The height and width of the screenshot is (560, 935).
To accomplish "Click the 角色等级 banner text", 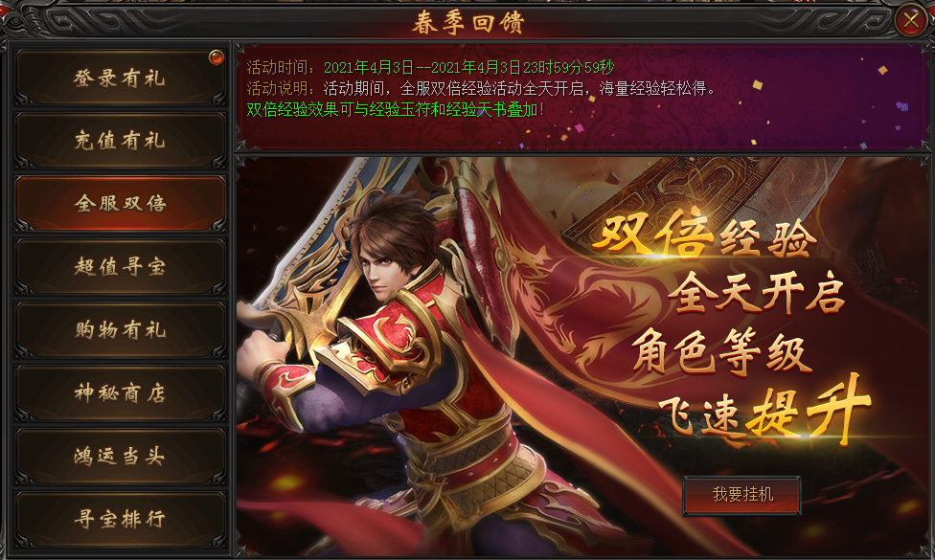I will [721, 353].
